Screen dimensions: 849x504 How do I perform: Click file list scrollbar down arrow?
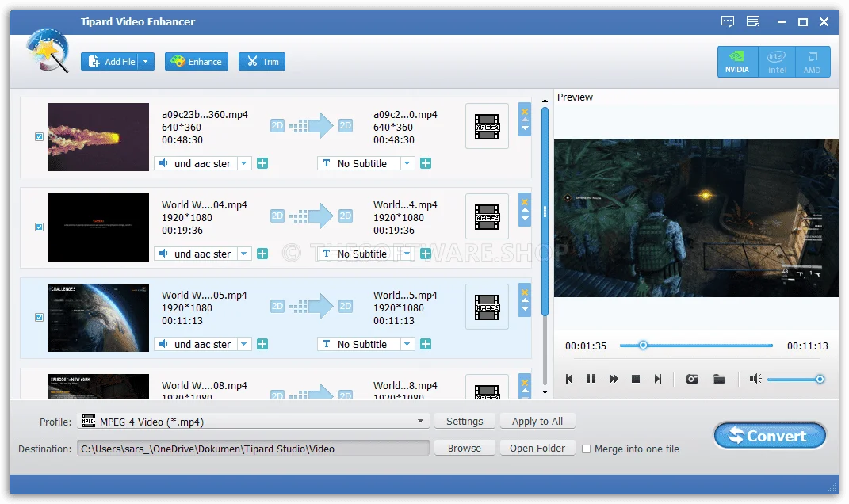tap(545, 392)
